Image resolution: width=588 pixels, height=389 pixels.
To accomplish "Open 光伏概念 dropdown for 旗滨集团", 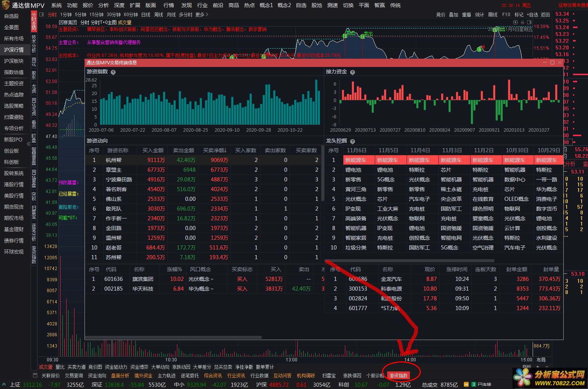I will [x=212, y=279].
